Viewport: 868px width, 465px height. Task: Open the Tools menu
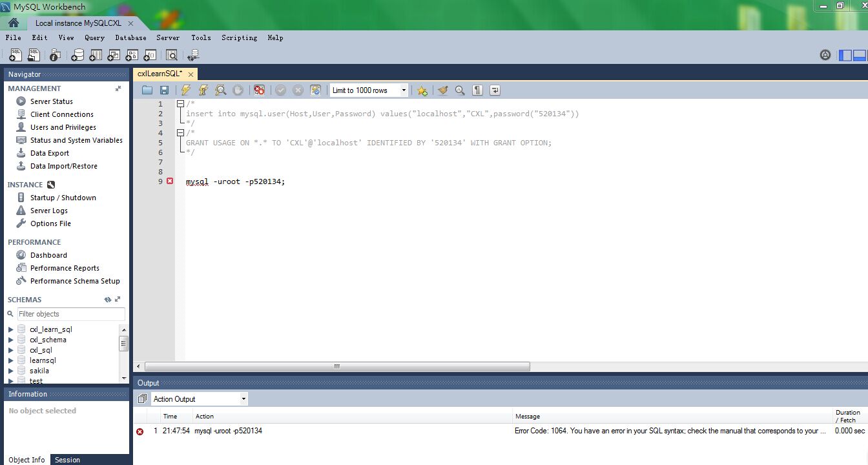(x=201, y=37)
